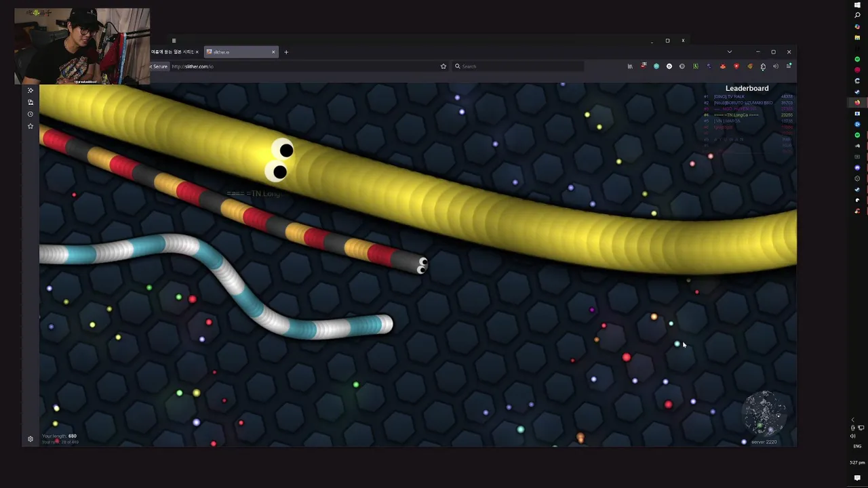Image resolution: width=868 pixels, height=488 pixels.
Task: Click leaderboard entry TN LongCa
Action: tap(736, 115)
